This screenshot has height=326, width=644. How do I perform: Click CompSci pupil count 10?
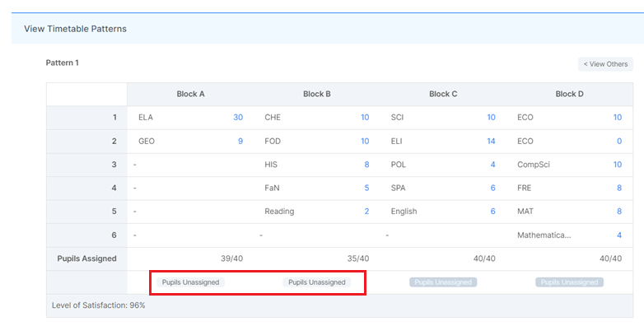[x=618, y=165]
